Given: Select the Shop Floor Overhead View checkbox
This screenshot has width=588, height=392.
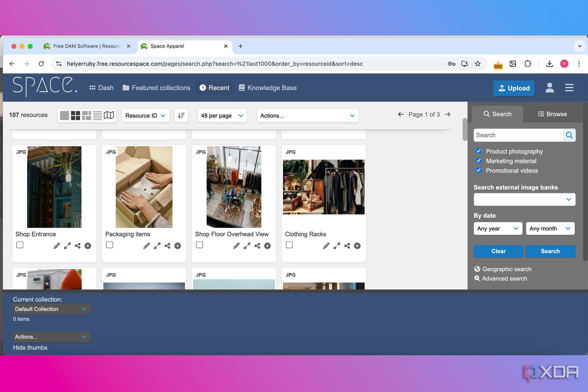Looking at the screenshot, I should point(200,245).
